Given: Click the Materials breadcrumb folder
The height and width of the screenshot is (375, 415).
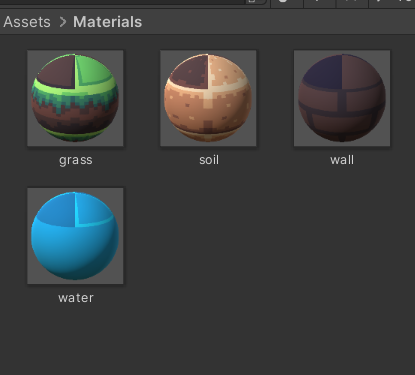Looking at the screenshot, I should pyautogui.click(x=108, y=22).
